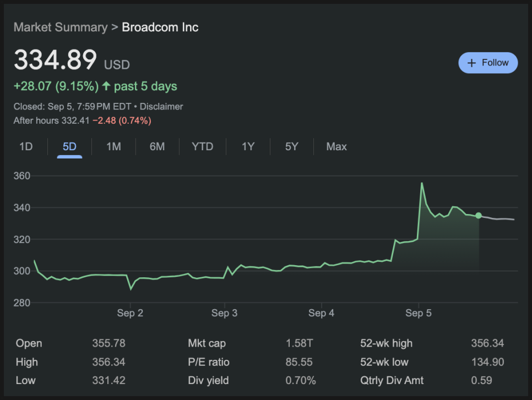Image resolution: width=532 pixels, height=400 pixels.
Task: Click the Low value 331.42
Action: coord(108,380)
